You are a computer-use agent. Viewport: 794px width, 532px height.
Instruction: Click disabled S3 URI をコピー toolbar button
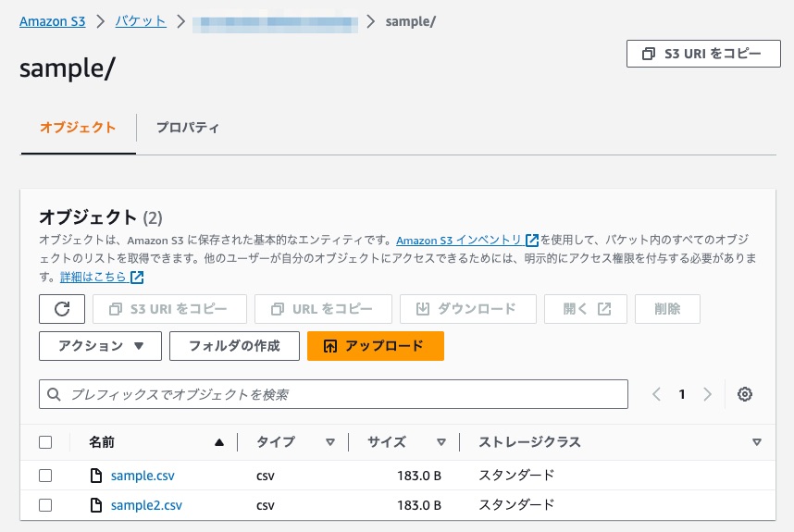pos(169,309)
